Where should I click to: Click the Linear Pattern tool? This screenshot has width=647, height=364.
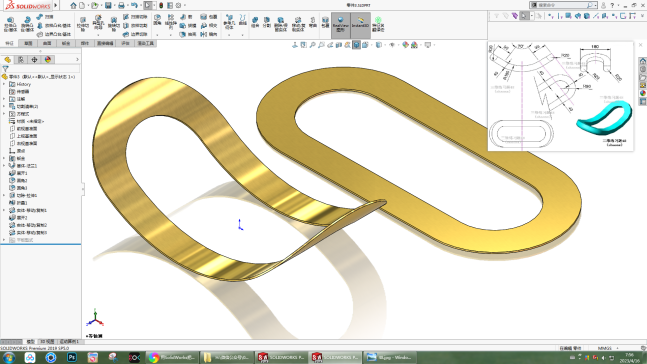tap(170, 22)
